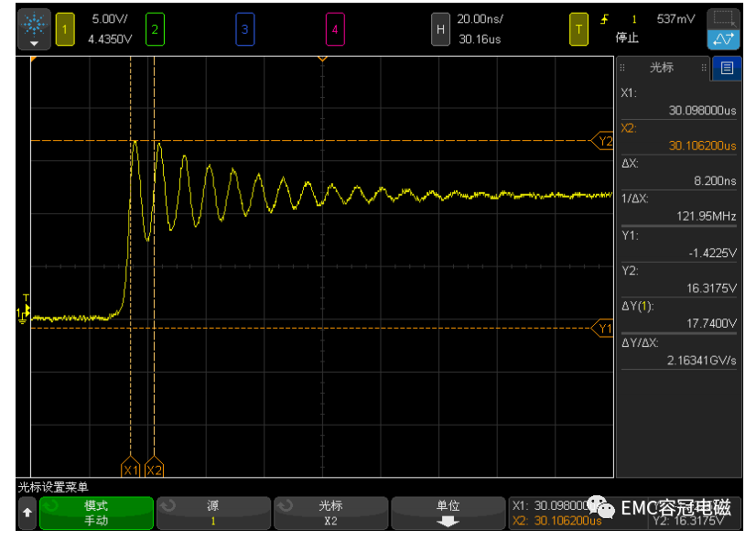756x541 pixels.
Task: Open trigger T settings button
Action: click(578, 29)
